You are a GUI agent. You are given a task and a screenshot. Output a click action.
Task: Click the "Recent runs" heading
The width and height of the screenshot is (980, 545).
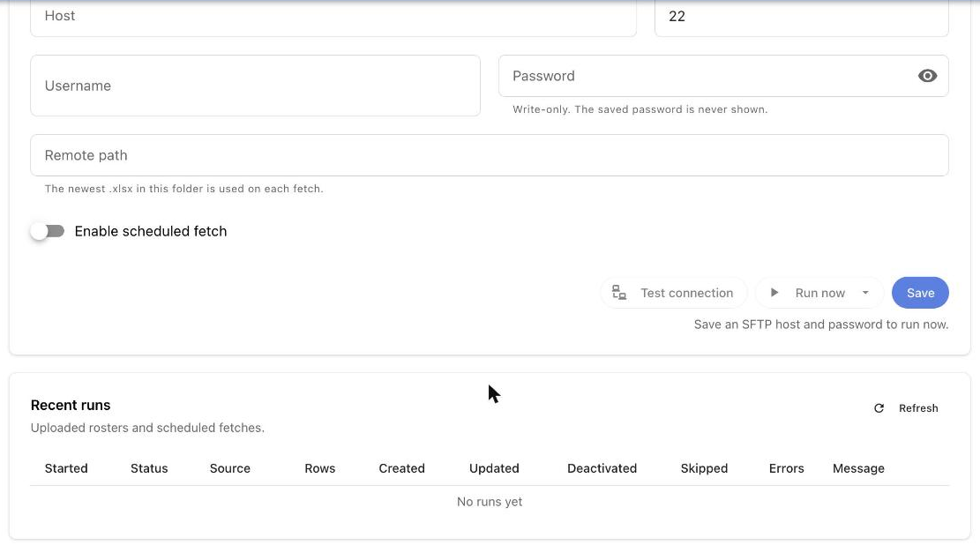pos(71,405)
